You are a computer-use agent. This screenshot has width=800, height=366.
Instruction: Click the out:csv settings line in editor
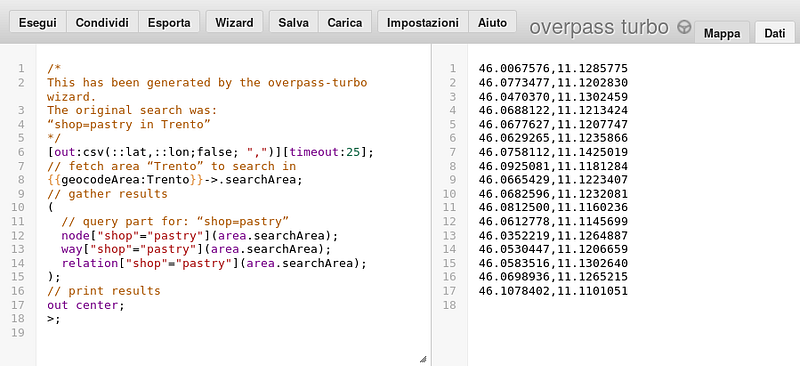tap(210, 152)
